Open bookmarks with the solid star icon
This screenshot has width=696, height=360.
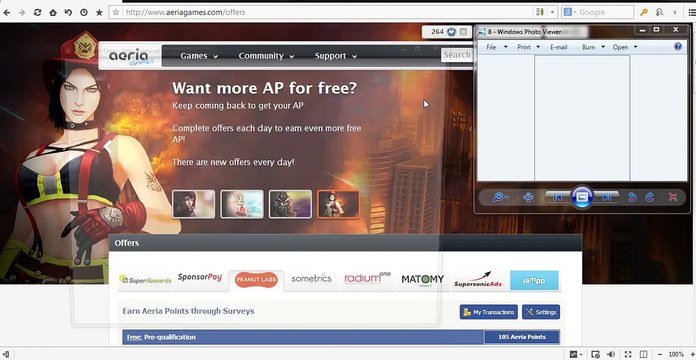click(x=99, y=12)
